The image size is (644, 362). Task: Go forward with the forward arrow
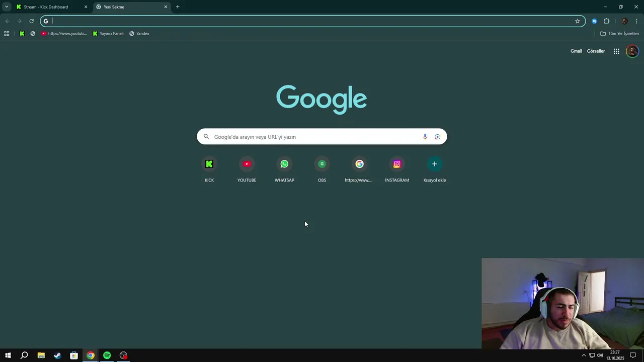(x=19, y=21)
